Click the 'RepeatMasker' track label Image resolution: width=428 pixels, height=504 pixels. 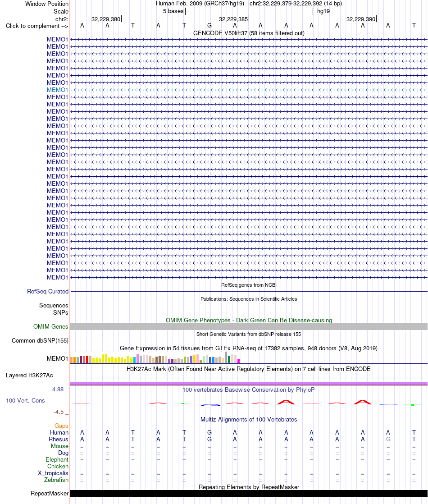click(50, 493)
